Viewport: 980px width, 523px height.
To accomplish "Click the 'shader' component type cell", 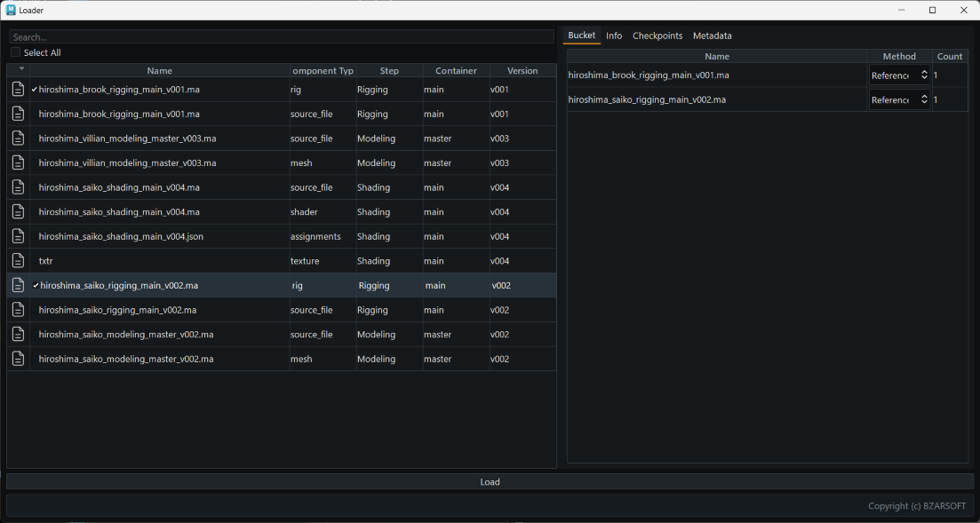I will click(304, 212).
